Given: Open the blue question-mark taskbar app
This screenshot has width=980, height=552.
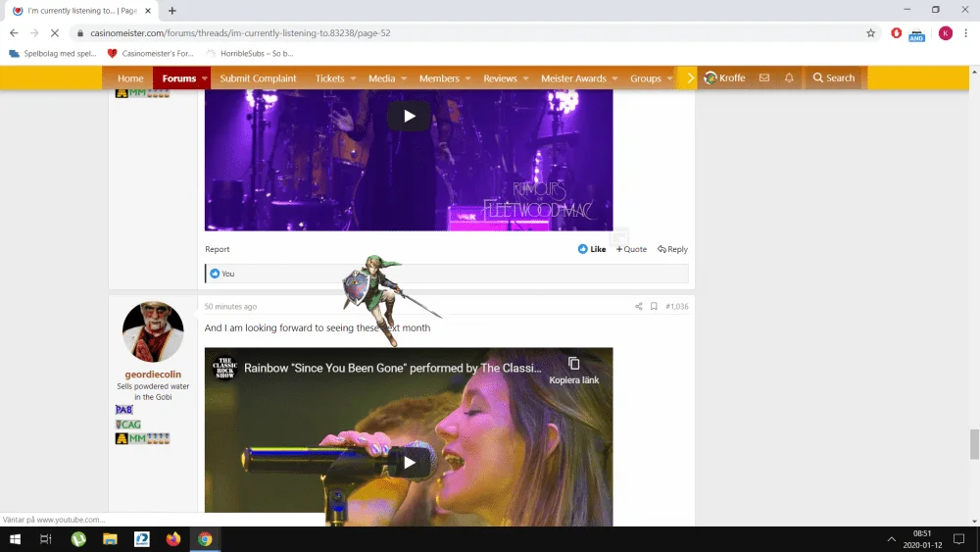Looking at the screenshot, I should click(142, 539).
